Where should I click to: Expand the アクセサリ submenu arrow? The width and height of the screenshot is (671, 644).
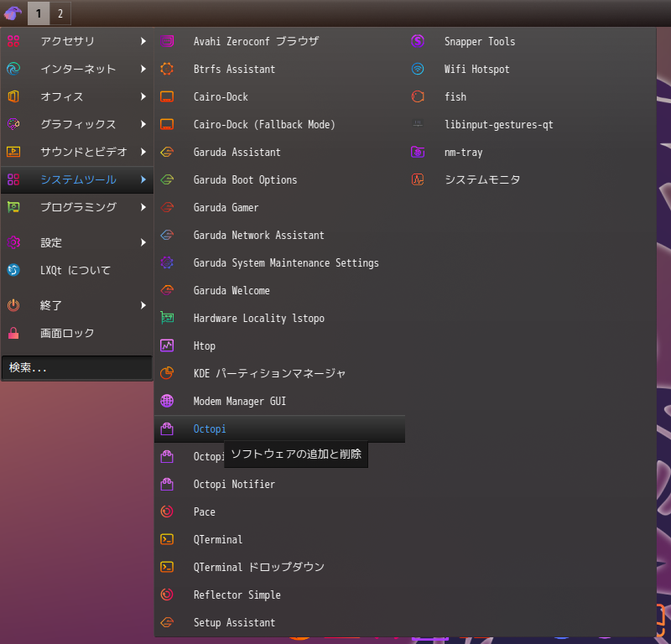click(x=143, y=41)
